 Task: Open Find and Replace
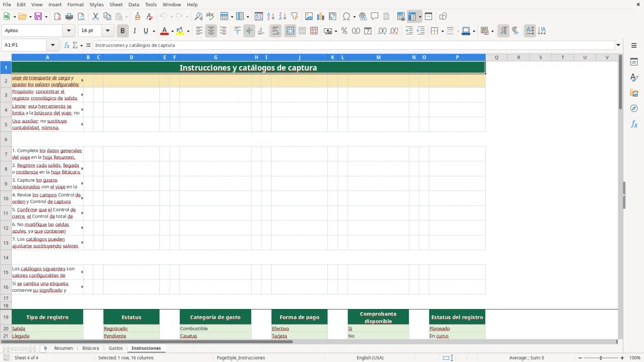tap(199, 17)
